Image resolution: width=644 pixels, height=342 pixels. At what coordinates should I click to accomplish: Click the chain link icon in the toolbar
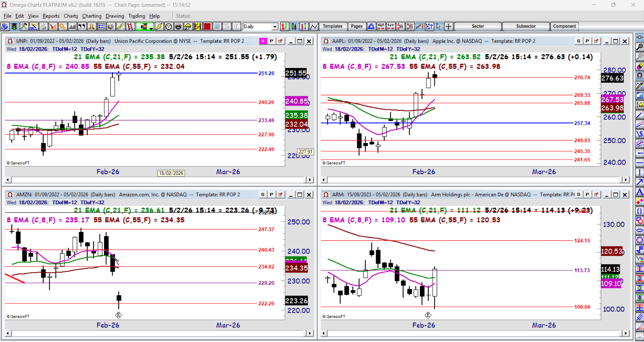[x=120, y=26]
